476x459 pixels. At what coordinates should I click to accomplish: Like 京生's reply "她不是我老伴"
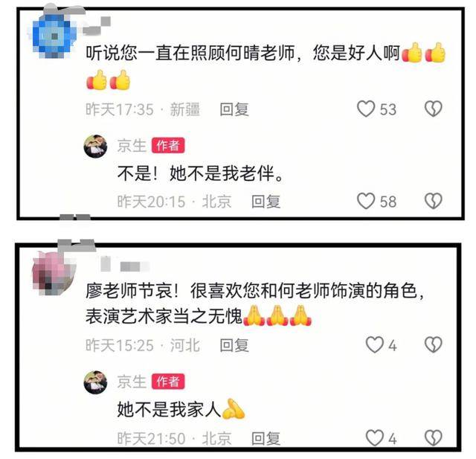(x=366, y=201)
